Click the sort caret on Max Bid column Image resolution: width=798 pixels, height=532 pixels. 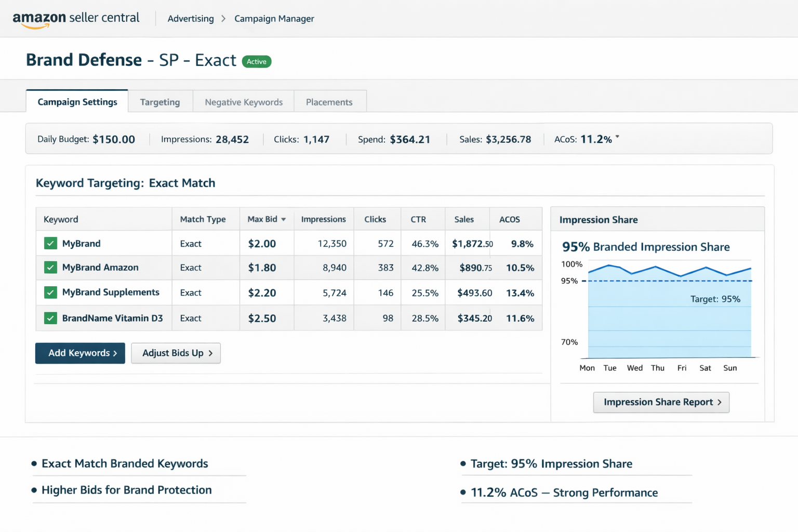tap(283, 219)
